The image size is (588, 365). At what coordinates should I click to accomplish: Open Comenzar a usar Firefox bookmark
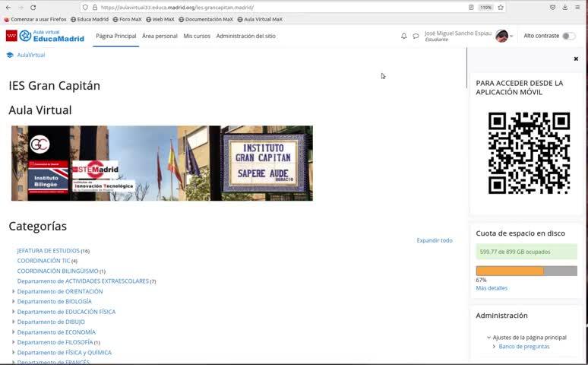(35, 19)
